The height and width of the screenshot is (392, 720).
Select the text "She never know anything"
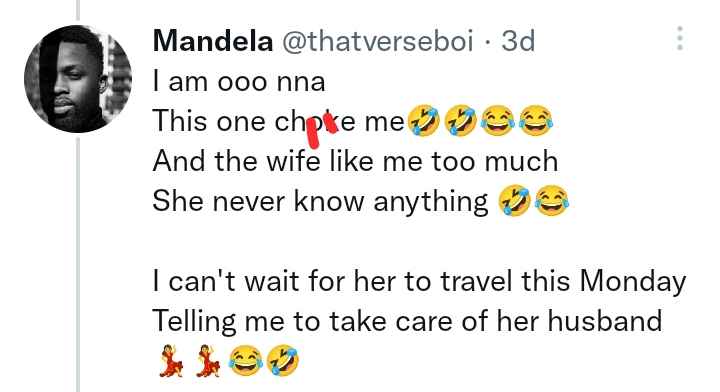[x=320, y=202]
